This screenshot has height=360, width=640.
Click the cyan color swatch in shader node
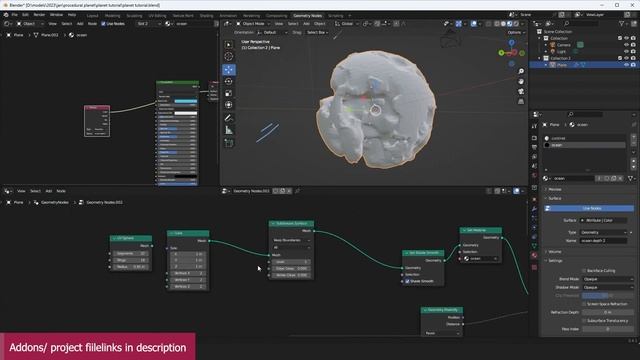click(186, 101)
